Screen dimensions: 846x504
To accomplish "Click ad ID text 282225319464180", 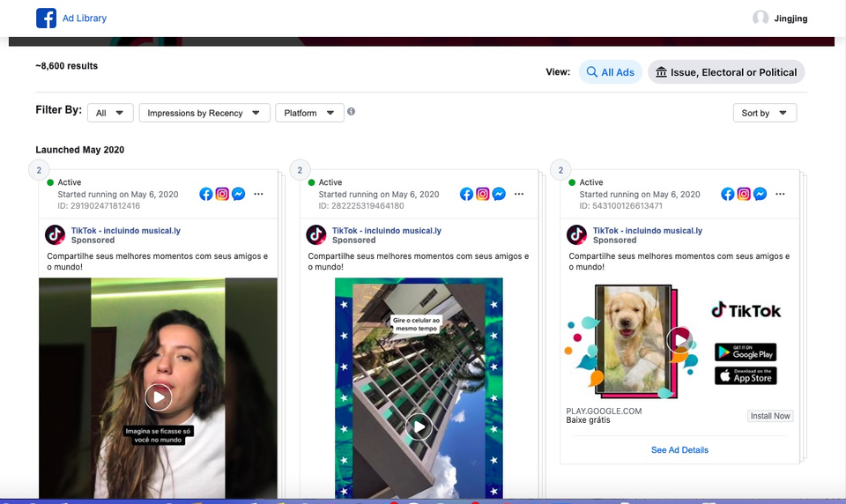I will 361,205.
